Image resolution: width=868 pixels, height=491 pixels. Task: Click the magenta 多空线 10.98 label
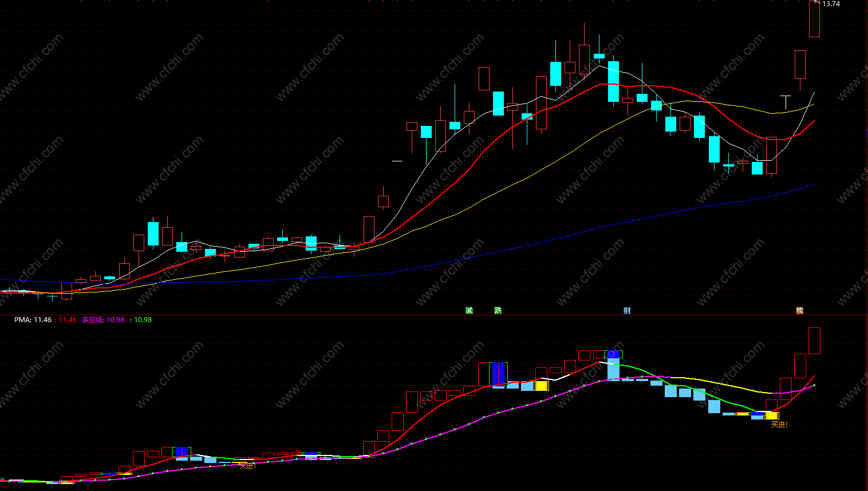(x=103, y=320)
